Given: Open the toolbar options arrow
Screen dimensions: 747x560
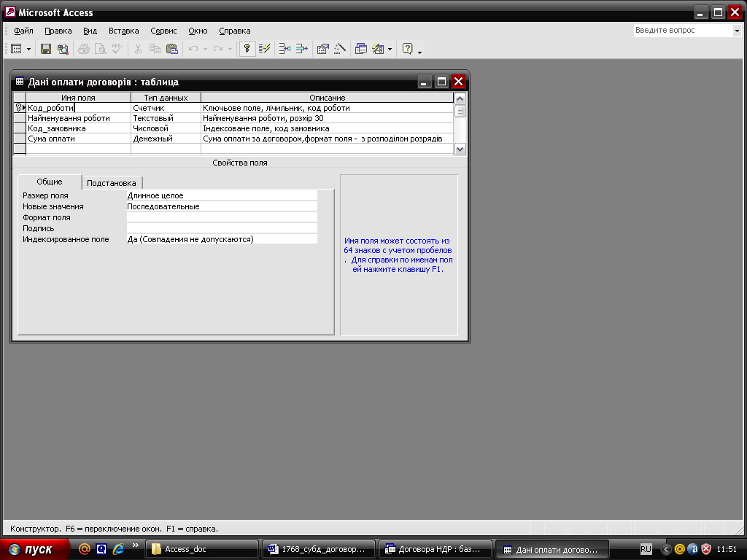Looking at the screenshot, I should (x=419, y=52).
